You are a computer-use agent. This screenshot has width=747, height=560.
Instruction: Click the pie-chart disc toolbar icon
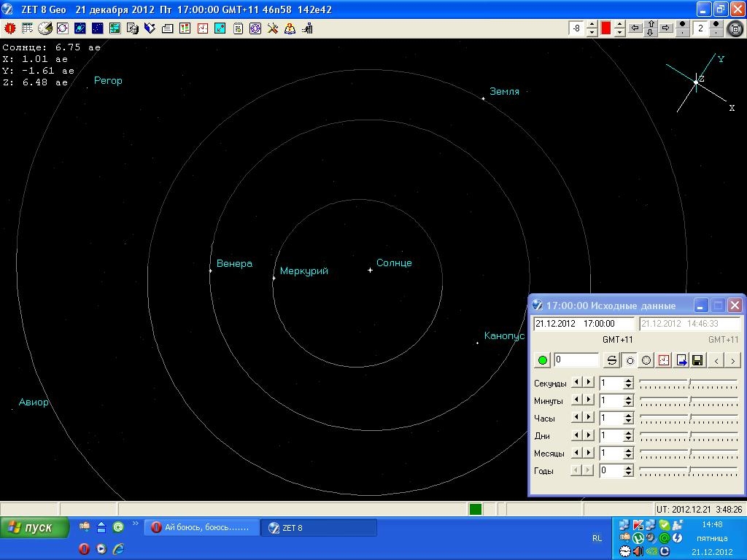pos(44,28)
